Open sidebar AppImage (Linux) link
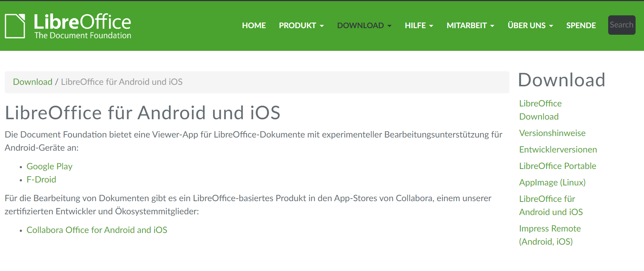644x271 pixels. [552, 182]
